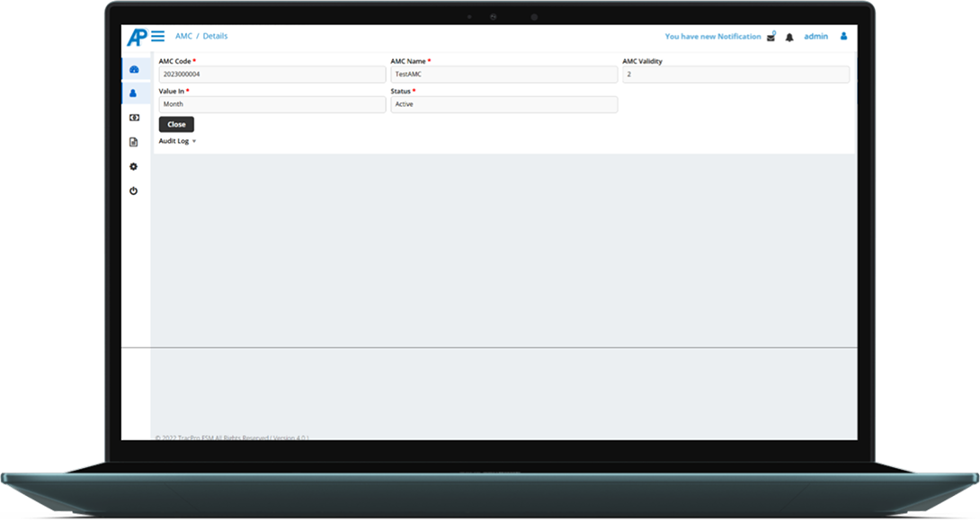Click the admin username link
980x521 pixels.
(x=815, y=37)
